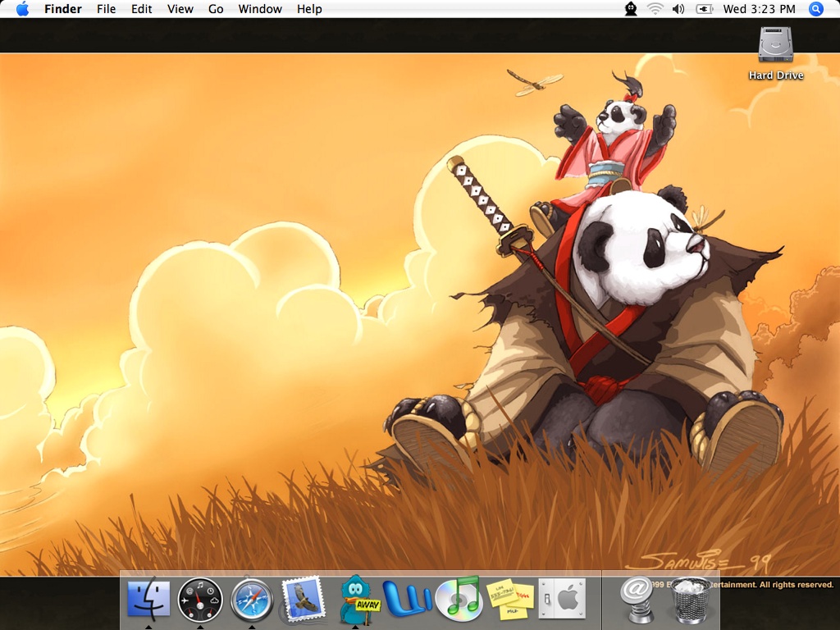Viewport: 840px width, 630px height.
Task: Open the Edit menu
Action: [141, 8]
